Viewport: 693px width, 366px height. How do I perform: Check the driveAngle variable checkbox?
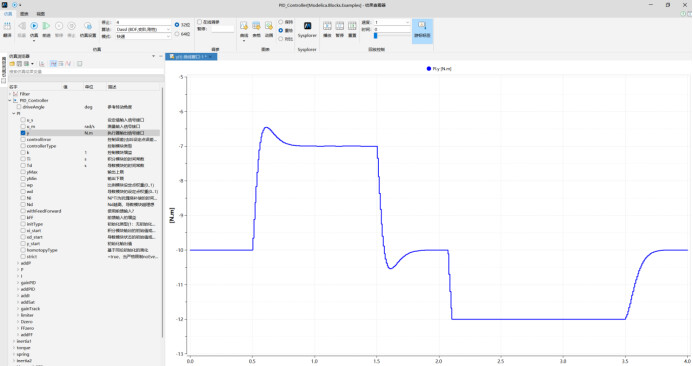pos(19,107)
